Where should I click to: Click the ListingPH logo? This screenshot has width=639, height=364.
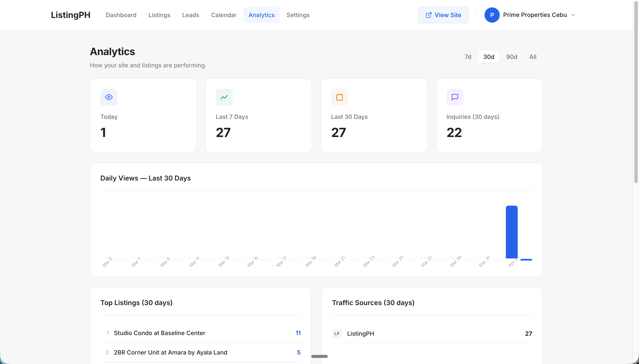pyautogui.click(x=71, y=15)
